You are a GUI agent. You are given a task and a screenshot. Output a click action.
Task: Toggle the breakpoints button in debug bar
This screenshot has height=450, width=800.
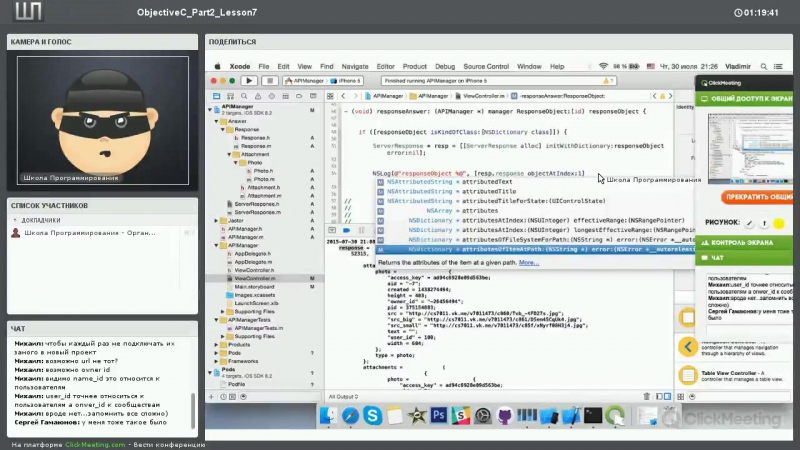(x=346, y=230)
